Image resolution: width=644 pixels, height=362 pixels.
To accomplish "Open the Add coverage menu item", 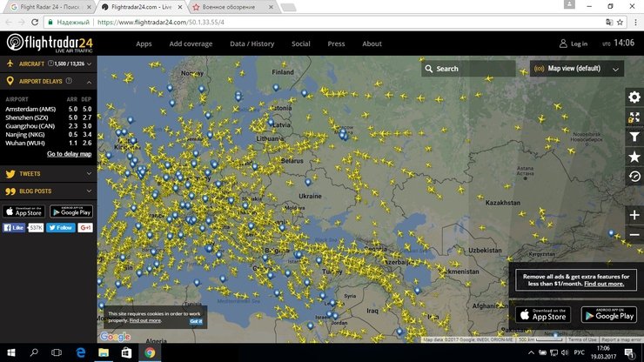I will coord(191,44).
